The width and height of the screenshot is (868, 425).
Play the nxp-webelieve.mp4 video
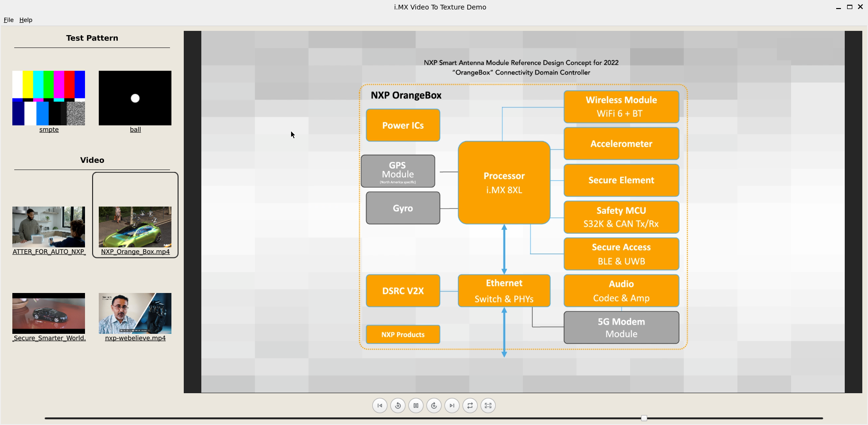135,313
